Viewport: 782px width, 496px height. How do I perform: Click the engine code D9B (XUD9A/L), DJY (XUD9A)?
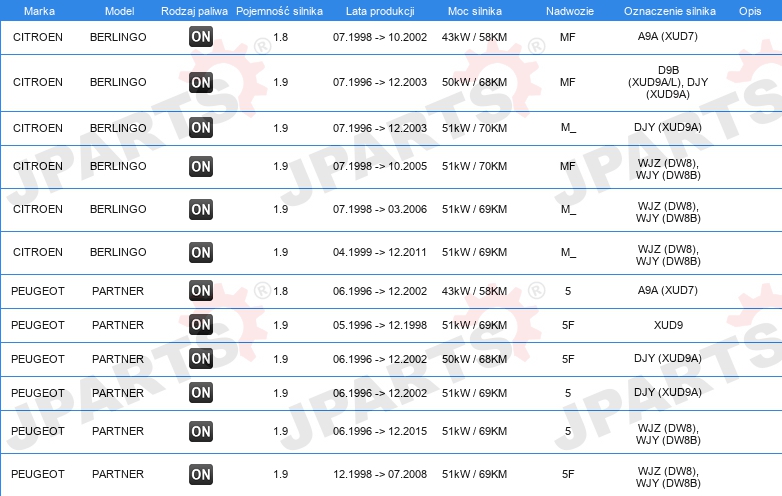(668, 82)
